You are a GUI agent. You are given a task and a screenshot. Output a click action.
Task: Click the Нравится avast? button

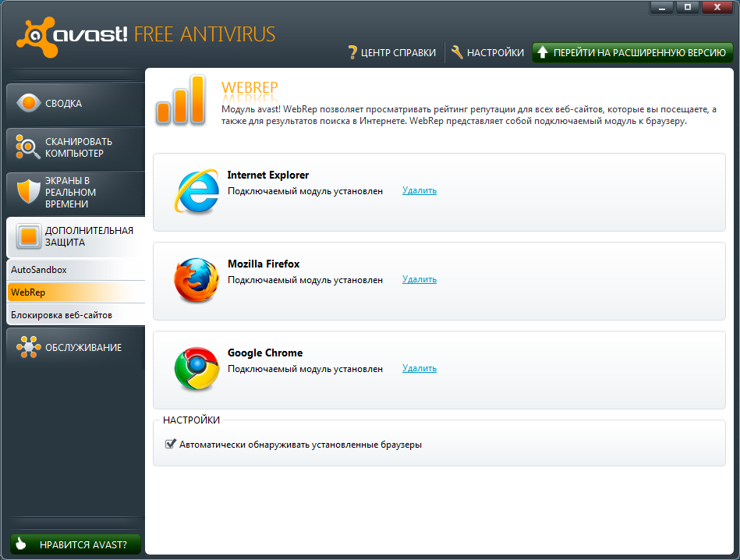click(x=76, y=544)
